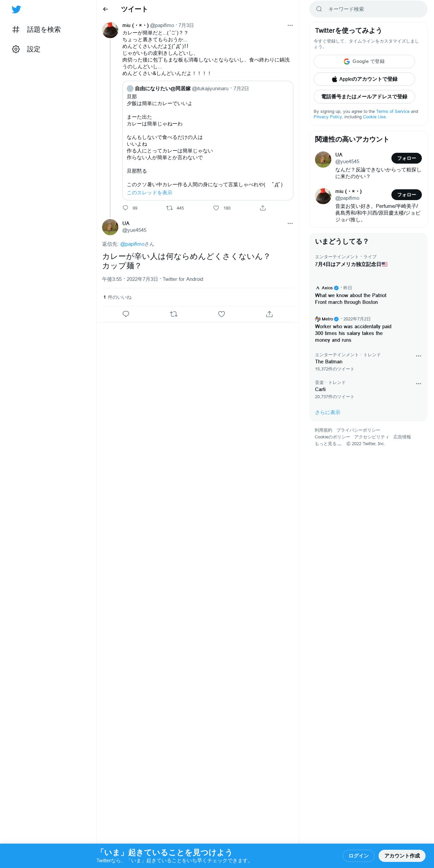Open more options on miu's tweet
Screen dimensions: 434x868
pos(290,25)
